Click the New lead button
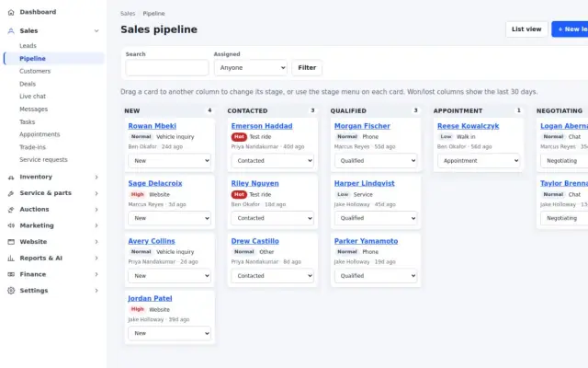The image size is (588, 368). [570, 29]
